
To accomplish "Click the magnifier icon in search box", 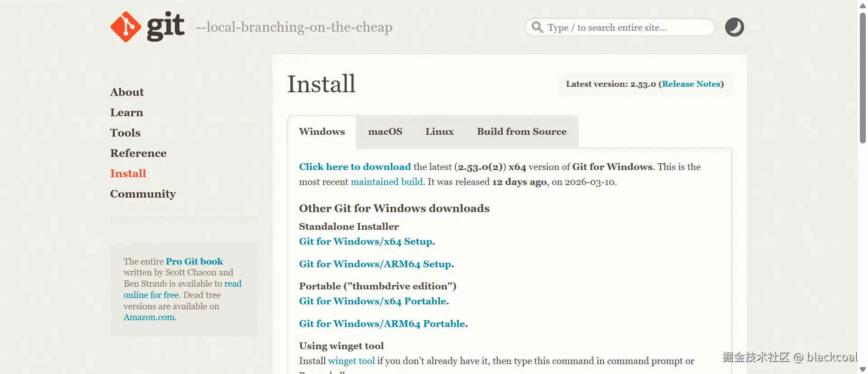I will (x=537, y=27).
